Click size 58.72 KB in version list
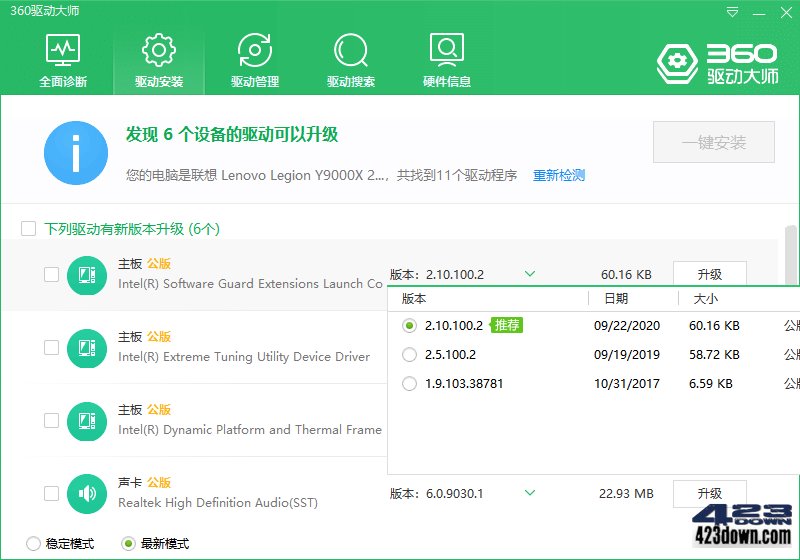 click(x=714, y=354)
